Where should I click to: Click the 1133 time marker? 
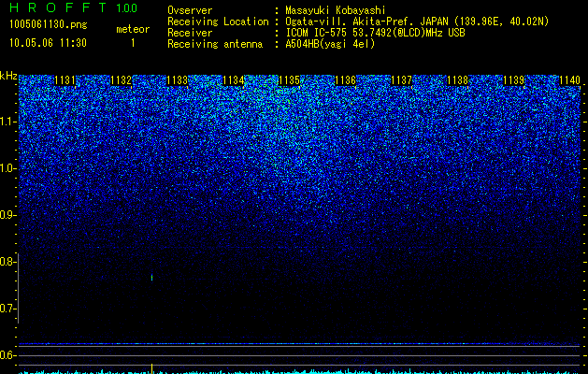[x=177, y=80]
